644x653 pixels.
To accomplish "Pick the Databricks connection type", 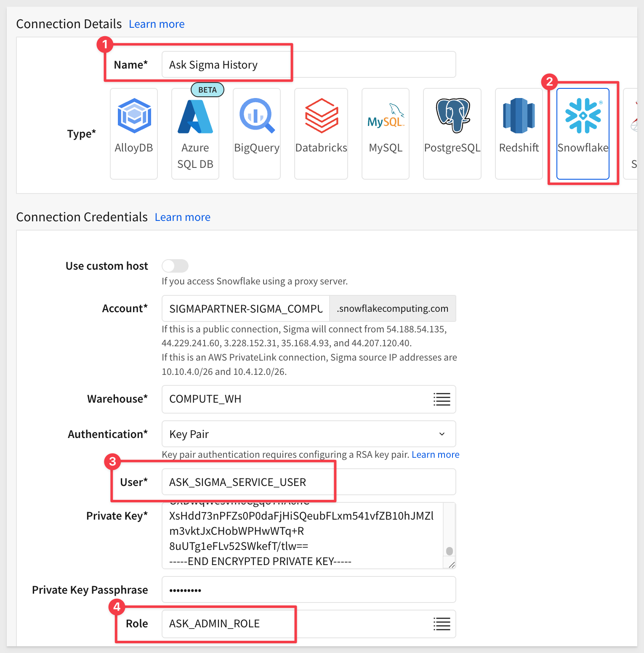I will 321,134.
